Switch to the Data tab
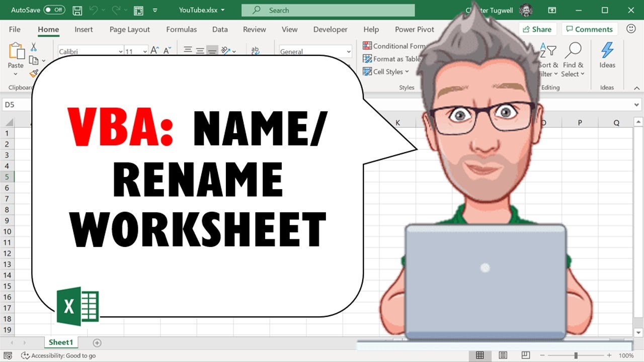 coord(220,29)
